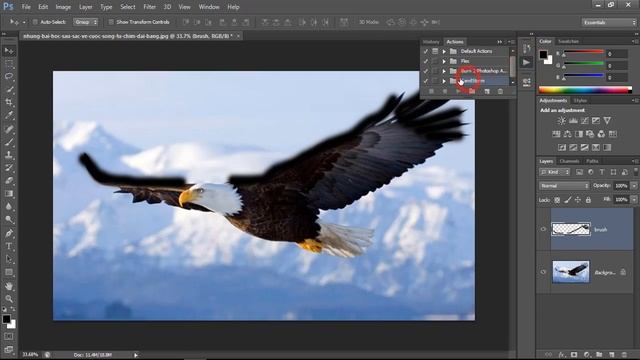Select the Eyedropper tool
This screenshot has height=360, width=640.
pos(9,116)
